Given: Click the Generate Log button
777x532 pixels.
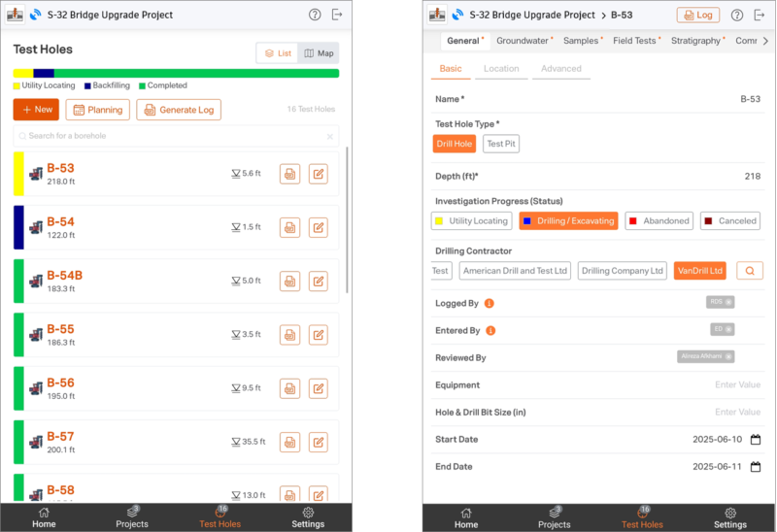Looking at the screenshot, I should 179,110.
